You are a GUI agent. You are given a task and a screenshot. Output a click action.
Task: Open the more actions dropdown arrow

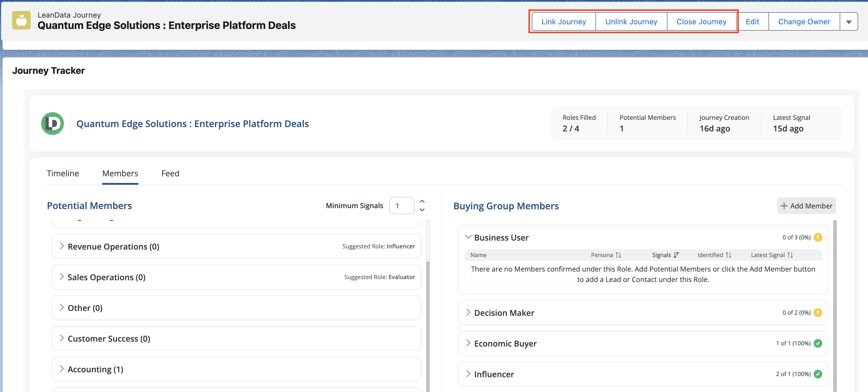tap(848, 22)
